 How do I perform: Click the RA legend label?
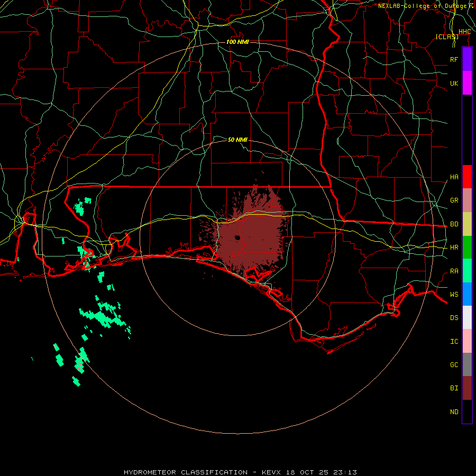[x=454, y=271]
